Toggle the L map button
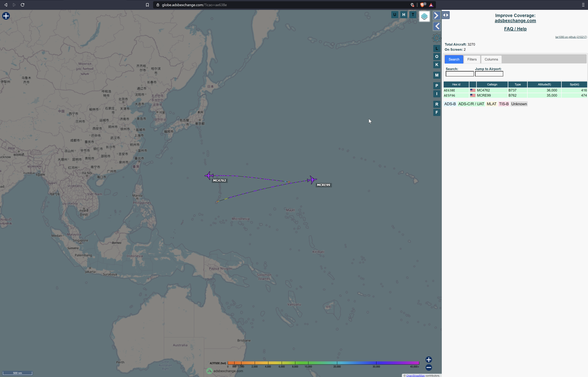The image size is (588, 377). click(x=437, y=48)
